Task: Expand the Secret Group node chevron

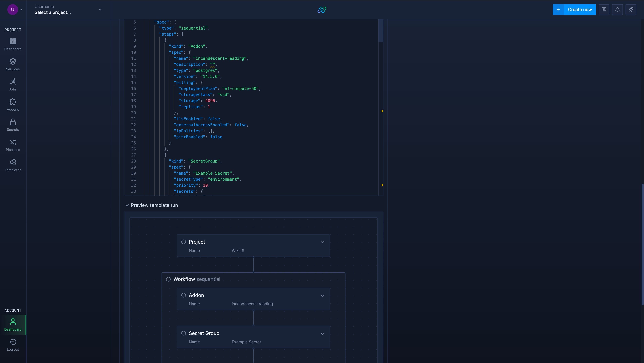Action: (322, 333)
